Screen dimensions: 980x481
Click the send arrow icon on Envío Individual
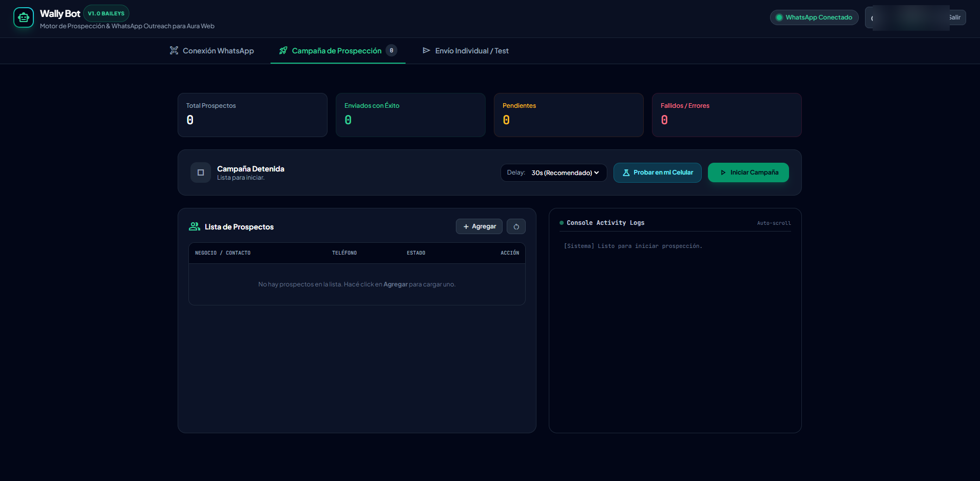click(426, 50)
